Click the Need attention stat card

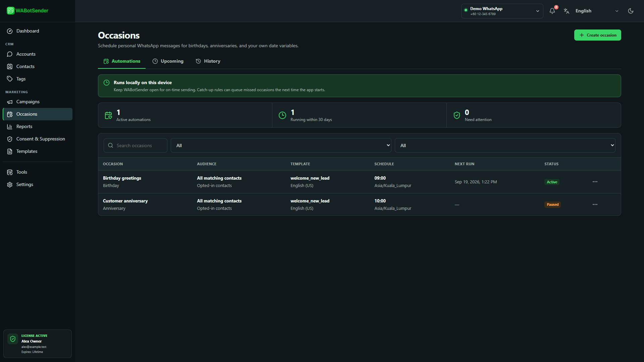point(534,115)
